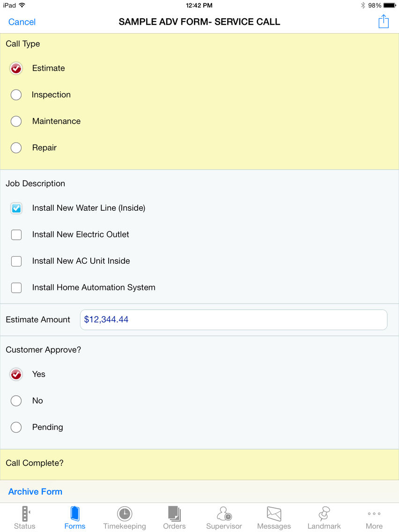Open the More options dots
This screenshot has height=532, width=399.
pyautogui.click(x=374, y=514)
